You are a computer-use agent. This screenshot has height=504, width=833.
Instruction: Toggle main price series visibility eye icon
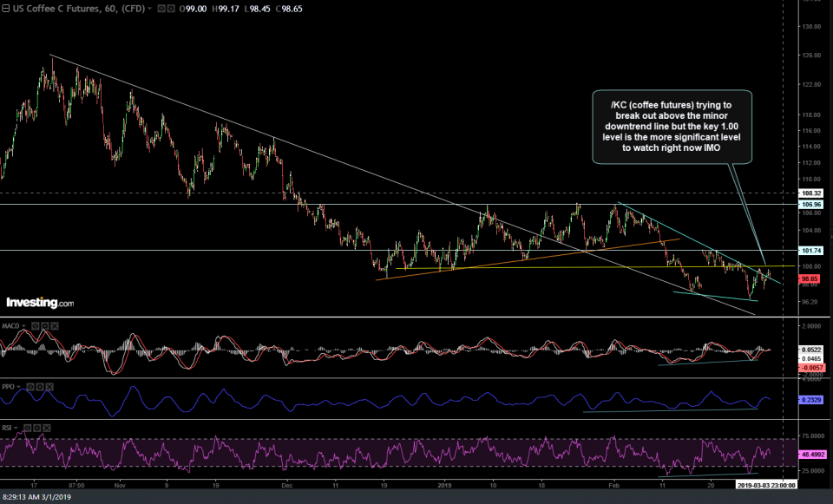tap(160, 8)
